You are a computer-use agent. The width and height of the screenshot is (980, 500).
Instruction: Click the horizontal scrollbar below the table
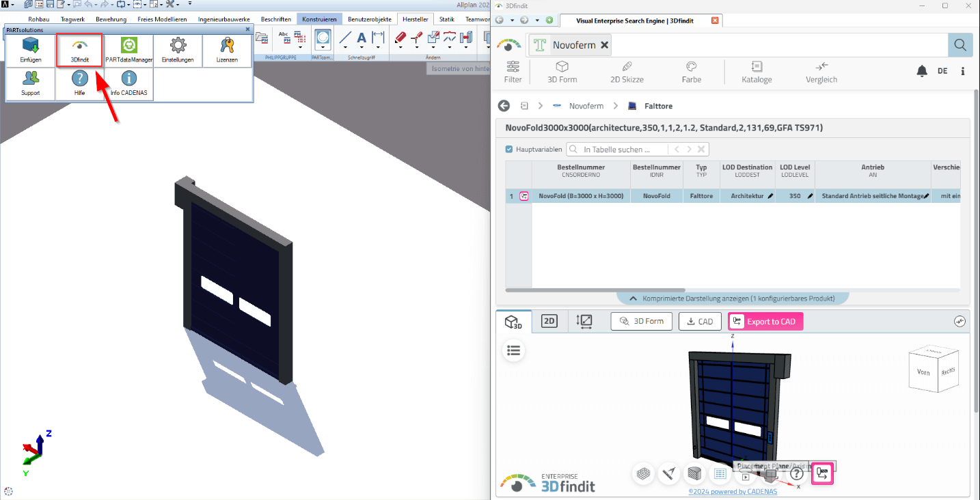(x=595, y=290)
